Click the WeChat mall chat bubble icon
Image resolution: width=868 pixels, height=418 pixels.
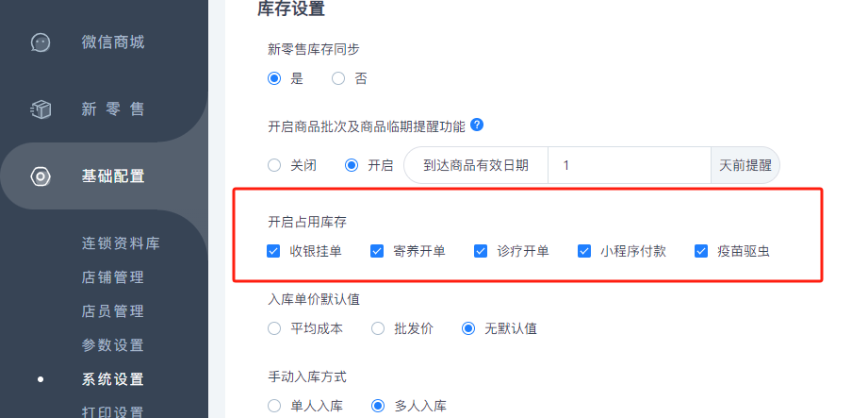click(41, 42)
